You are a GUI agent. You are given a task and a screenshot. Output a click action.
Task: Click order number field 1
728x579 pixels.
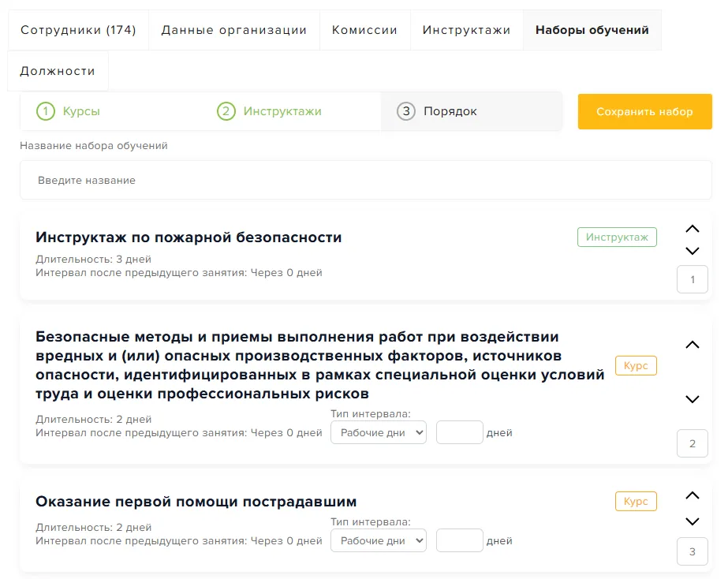[693, 279]
